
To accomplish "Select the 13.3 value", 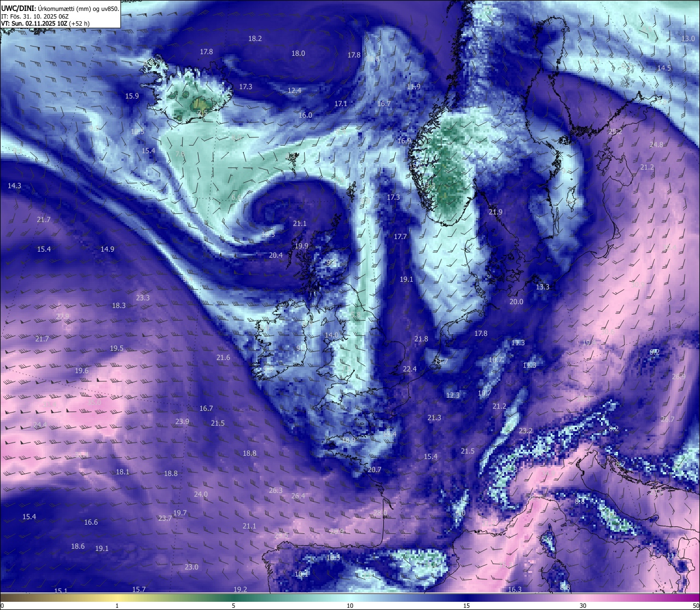I will click(x=542, y=287).
